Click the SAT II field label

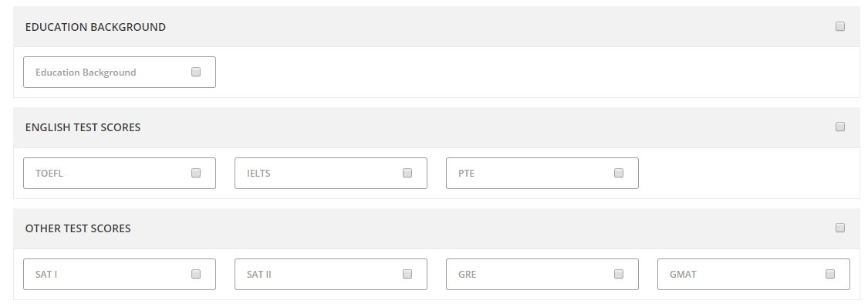pyautogui.click(x=259, y=274)
